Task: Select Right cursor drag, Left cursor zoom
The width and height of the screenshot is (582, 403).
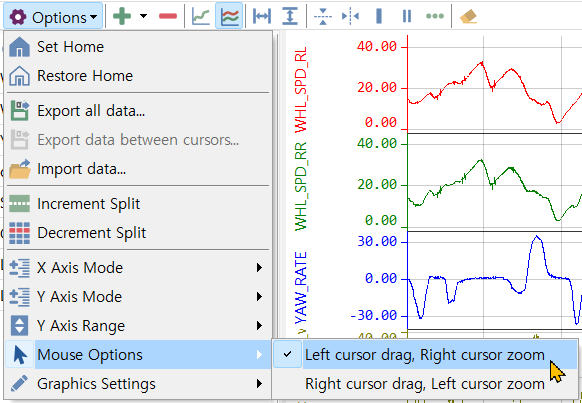Action: coord(425,384)
